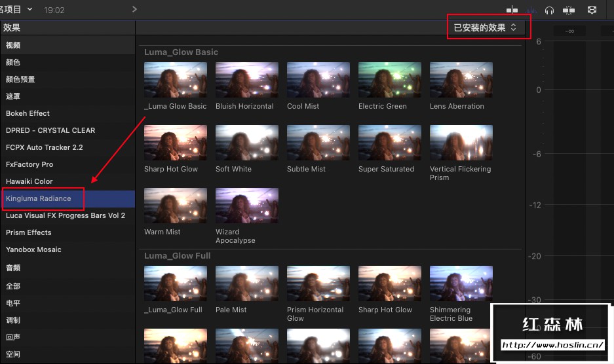Toggle the snapping icon

click(x=569, y=10)
